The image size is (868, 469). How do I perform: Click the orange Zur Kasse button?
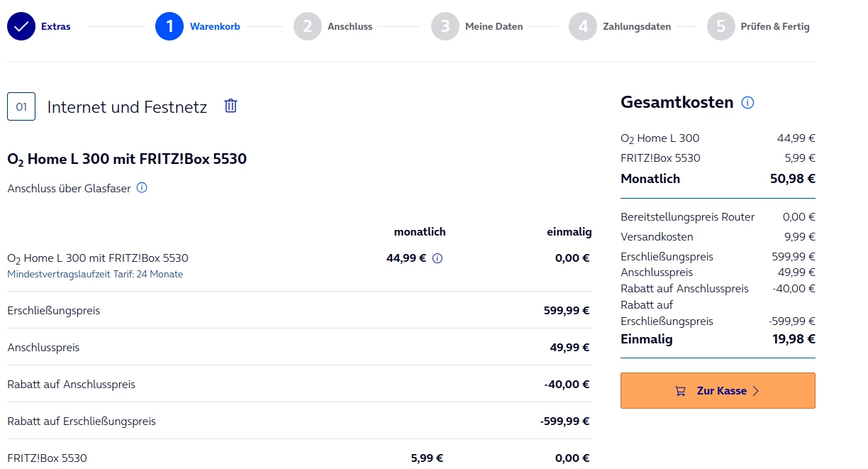coord(717,390)
